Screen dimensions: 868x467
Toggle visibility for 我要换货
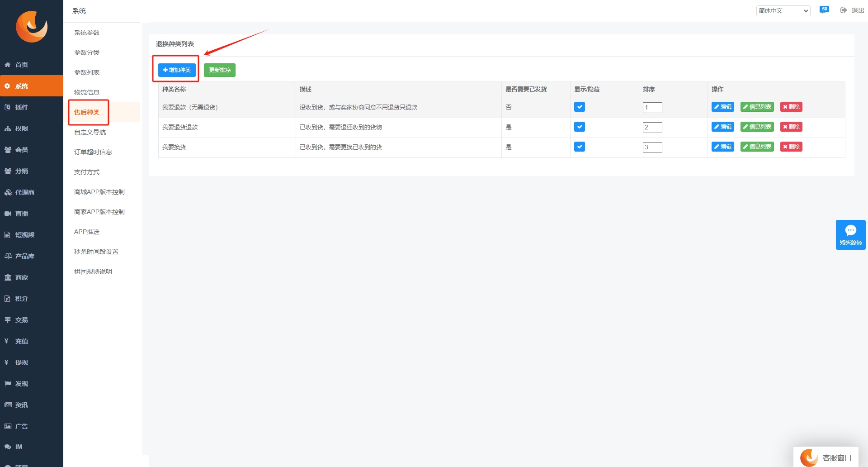coord(580,147)
